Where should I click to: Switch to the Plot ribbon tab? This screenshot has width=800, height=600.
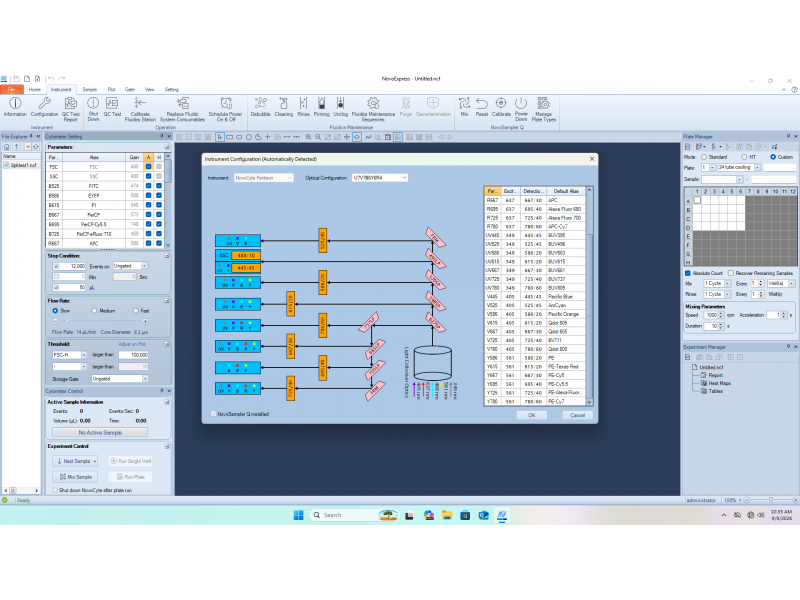point(111,89)
